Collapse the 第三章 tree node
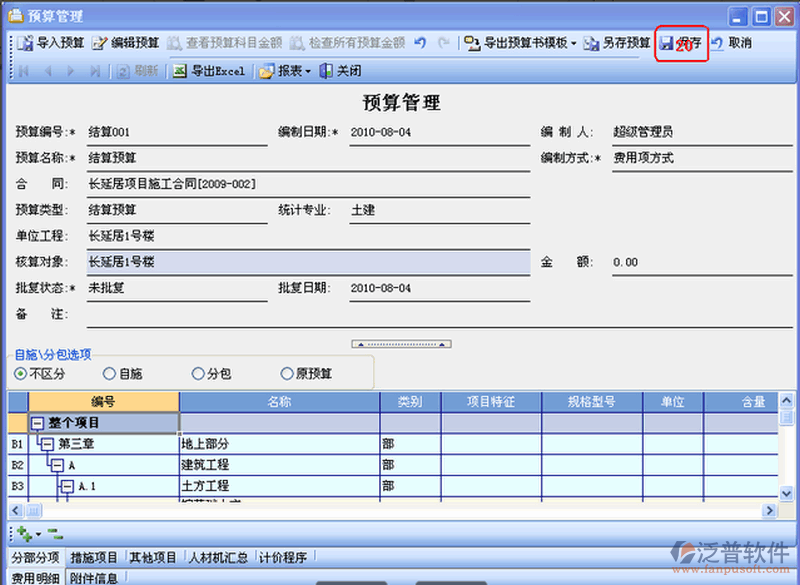This screenshot has width=800, height=585. click(x=46, y=443)
